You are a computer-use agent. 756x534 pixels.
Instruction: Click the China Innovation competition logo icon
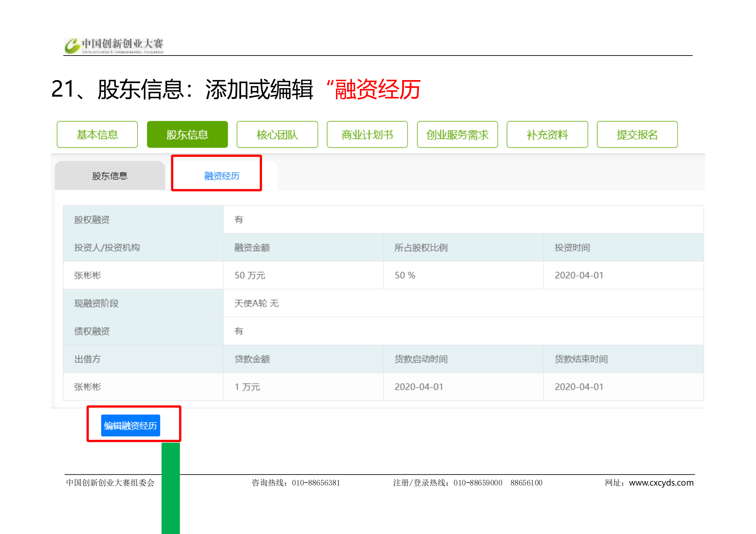click(72, 45)
